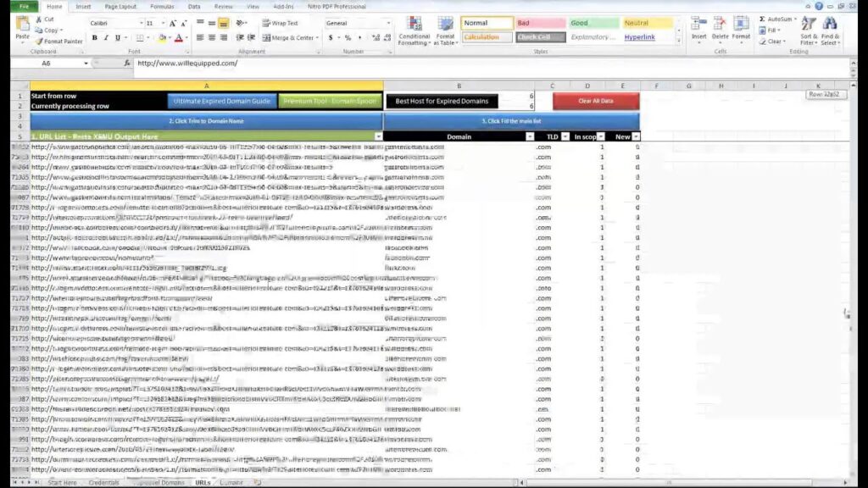This screenshot has width=868, height=488.
Task: Apply the Normal cell style
Action: pos(487,23)
